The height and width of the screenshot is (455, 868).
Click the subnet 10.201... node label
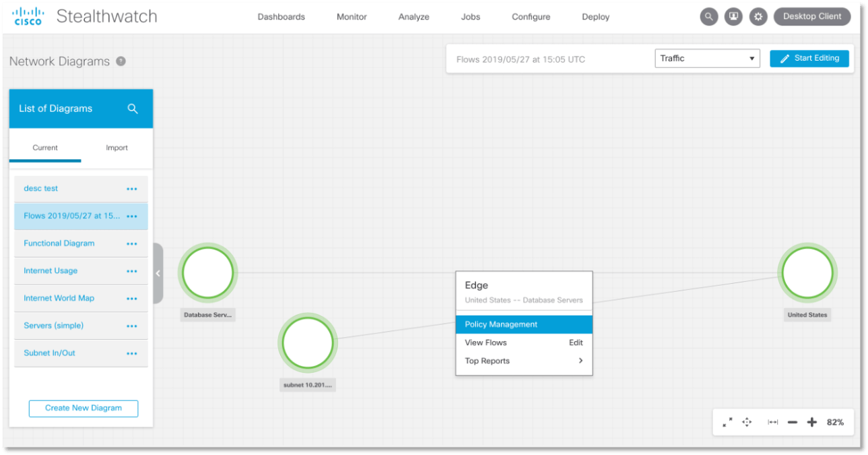coord(308,385)
